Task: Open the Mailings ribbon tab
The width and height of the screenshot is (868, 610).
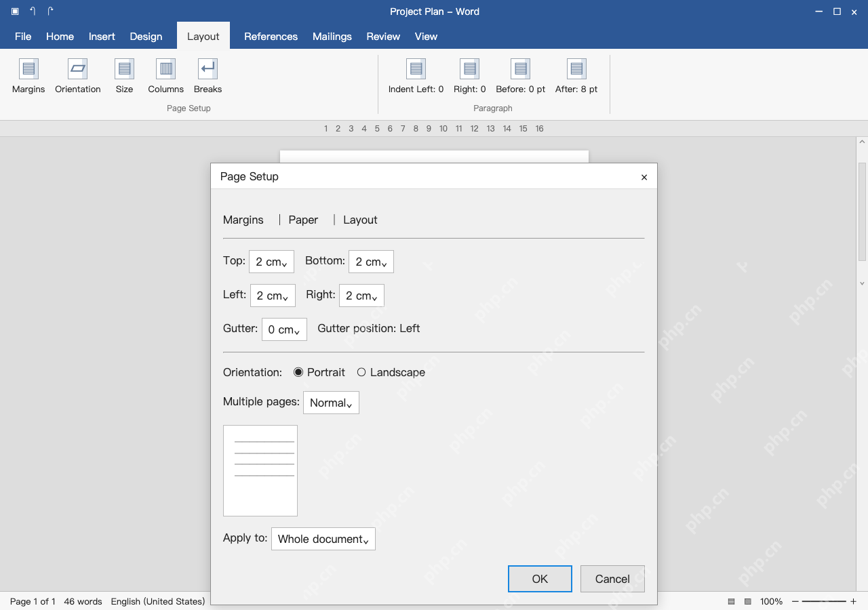Action: pyautogui.click(x=332, y=37)
